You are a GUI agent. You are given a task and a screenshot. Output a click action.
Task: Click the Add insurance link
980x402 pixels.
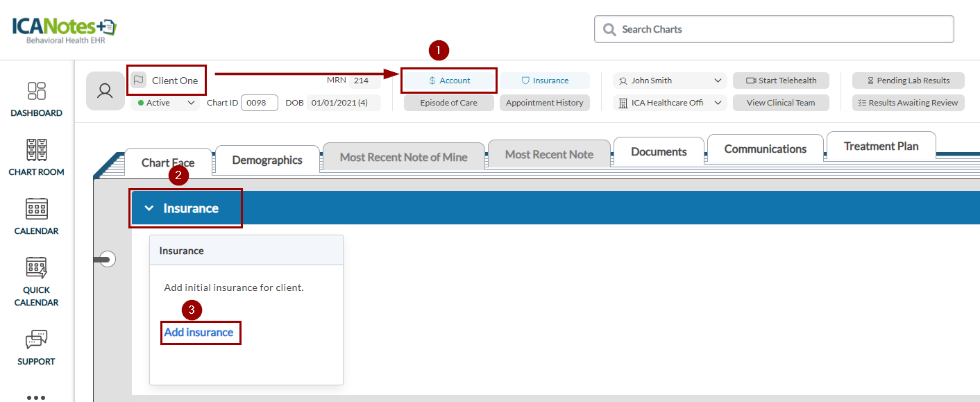[x=198, y=333]
